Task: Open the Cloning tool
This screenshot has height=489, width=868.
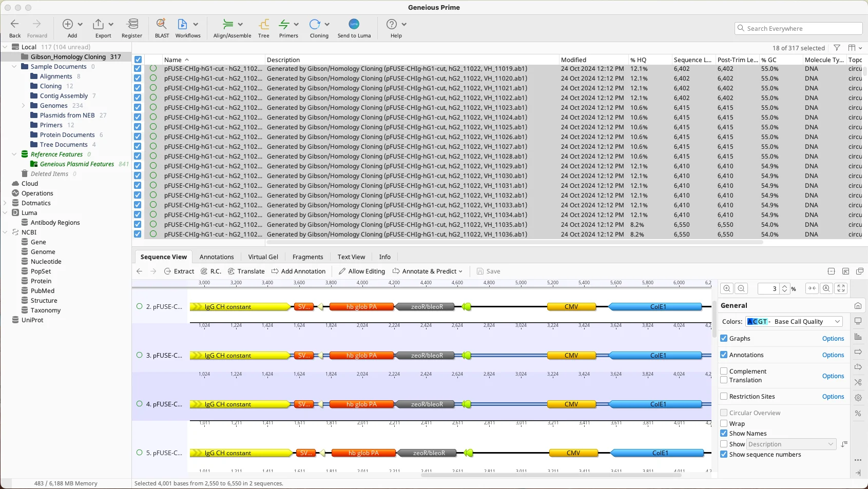Action: 315,24
